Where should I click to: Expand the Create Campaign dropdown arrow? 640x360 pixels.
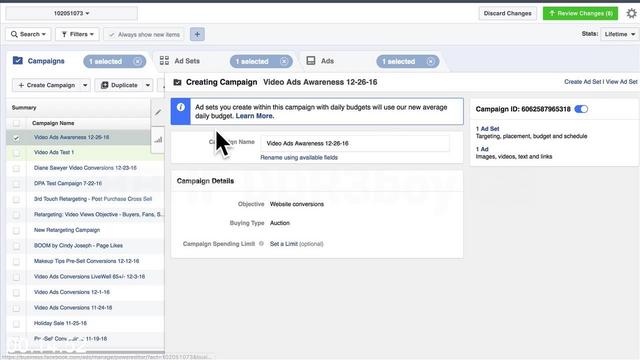coord(85,85)
